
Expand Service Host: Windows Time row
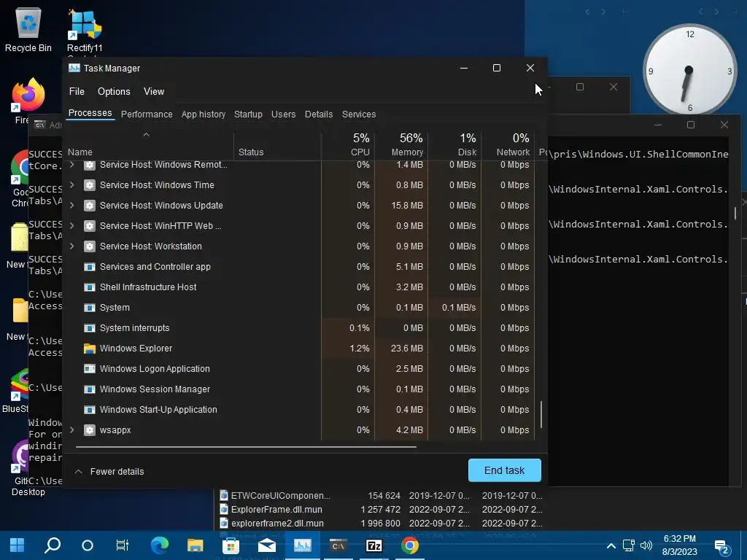(72, 184)
